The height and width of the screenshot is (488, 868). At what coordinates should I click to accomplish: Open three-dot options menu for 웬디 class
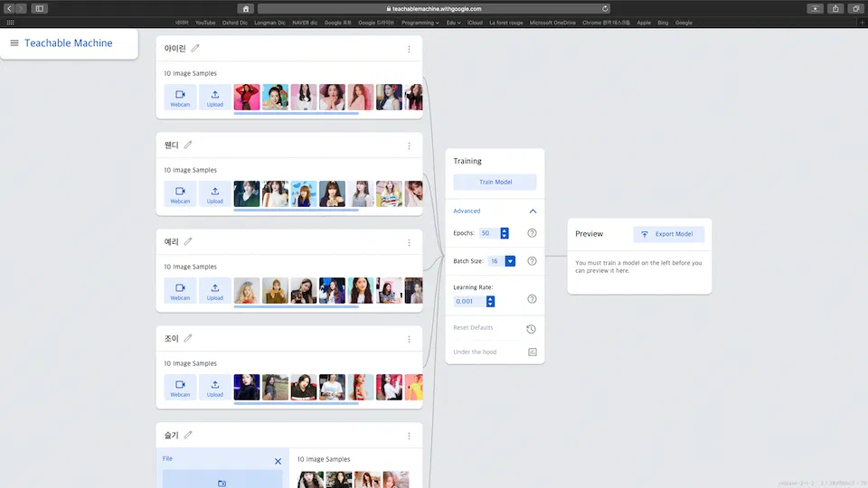(x=409, y=145)
